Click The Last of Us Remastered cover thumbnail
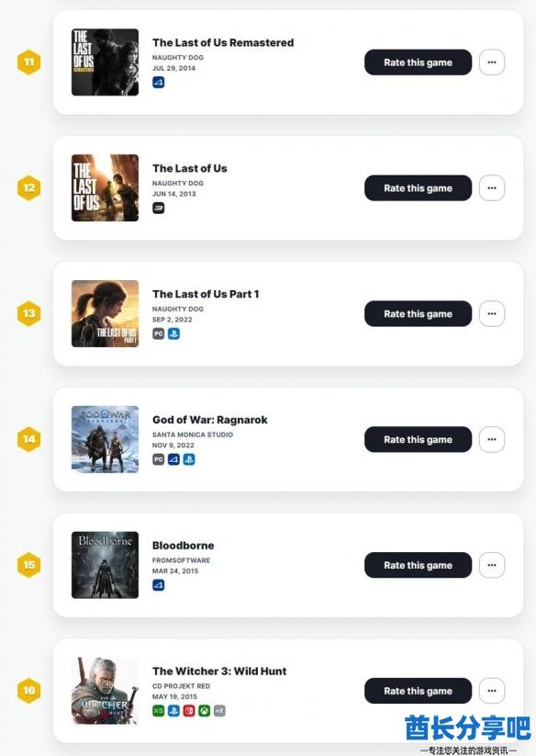 pos(105,62)
